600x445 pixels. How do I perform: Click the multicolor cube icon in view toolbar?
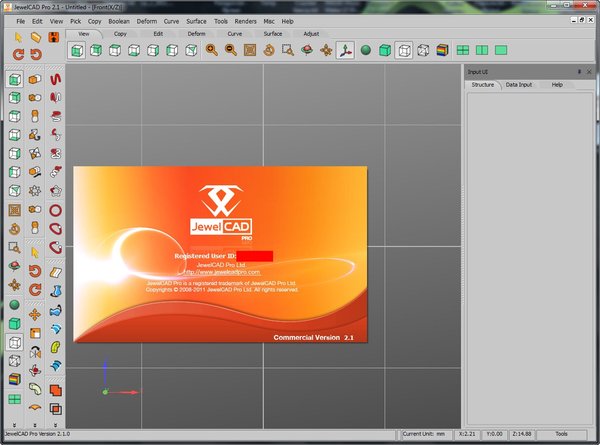coord(440,50)
